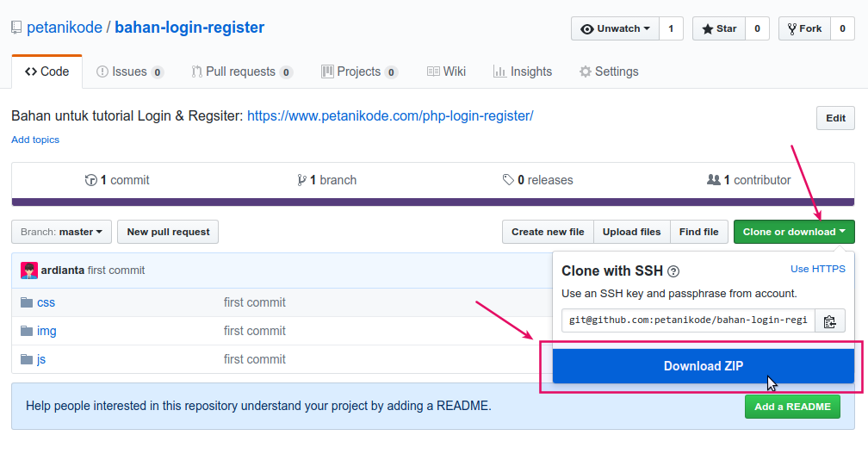Viewport: 868px width, 454px height.
Task: Click Add a README button
Action: coord(792,407)
